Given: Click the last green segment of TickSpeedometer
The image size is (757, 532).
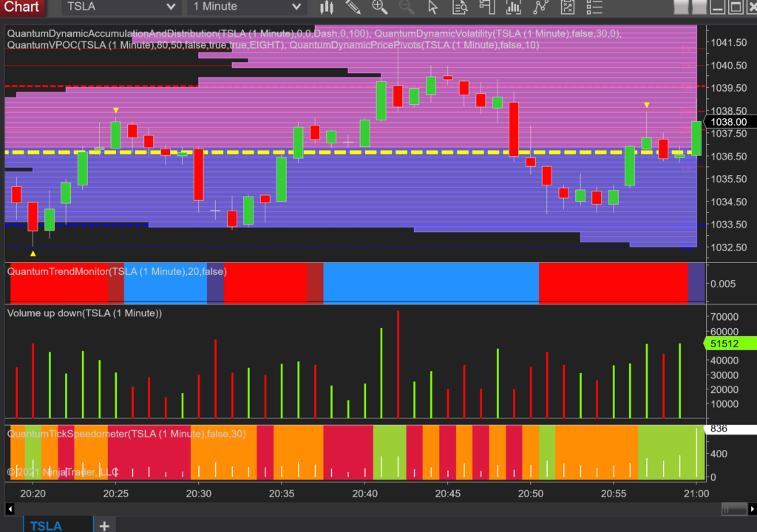Looking at the screenshot, I should point(671,452).
